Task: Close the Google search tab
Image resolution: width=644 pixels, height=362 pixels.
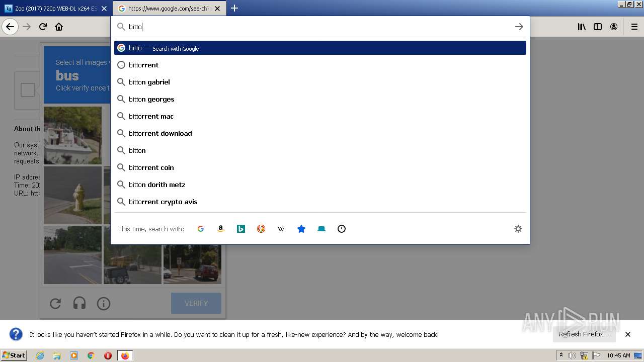Action: [217, 9]
